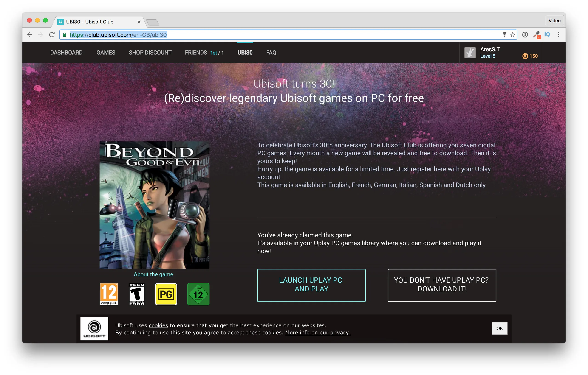Close the UBI30 browser tab
588x375 pixels.
tap(139, 22)
